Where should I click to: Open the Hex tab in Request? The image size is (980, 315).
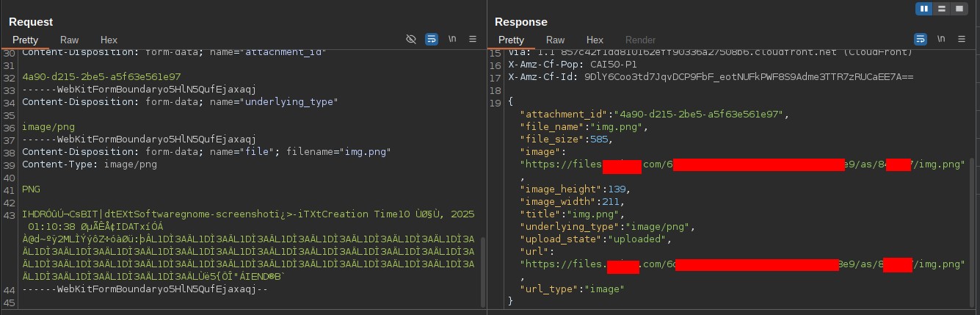click(x=109, y=40)
